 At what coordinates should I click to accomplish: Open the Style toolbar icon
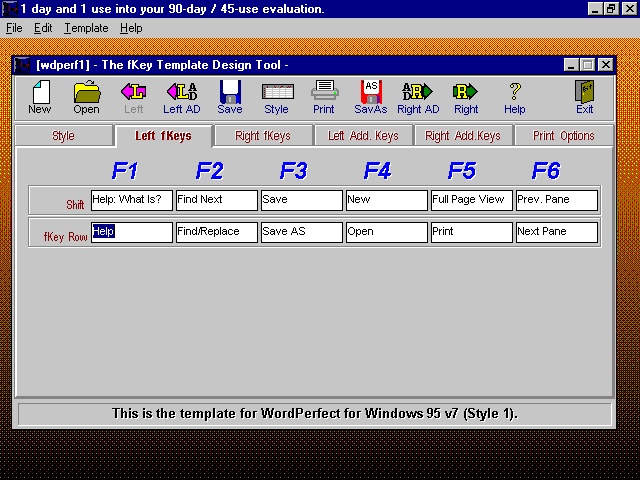(276, 97)
